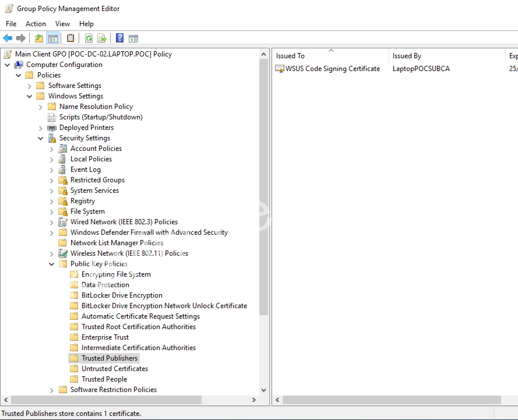This screenshot has width=518, height=420.
Task: Toggle the Show/Hide Console Tree button
Action: pos(53,38)
